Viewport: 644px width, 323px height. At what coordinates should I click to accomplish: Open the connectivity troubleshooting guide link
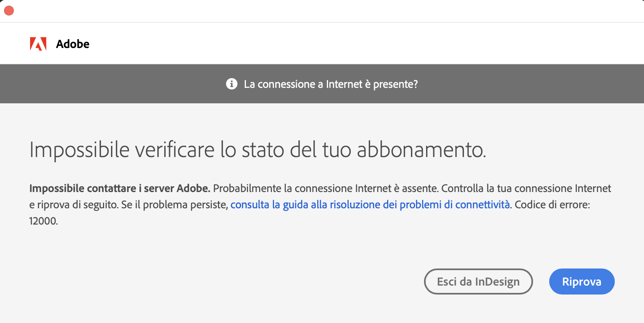point(370,205)
